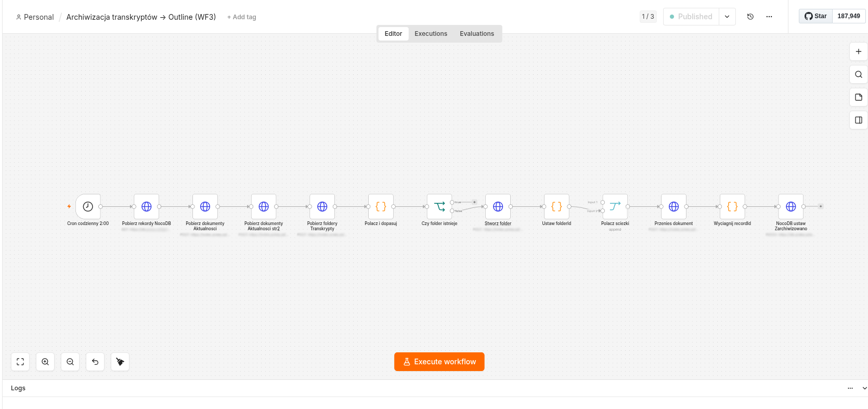Star the project on GitHub
Screen dimensions: 868x409
pos(815,16)
